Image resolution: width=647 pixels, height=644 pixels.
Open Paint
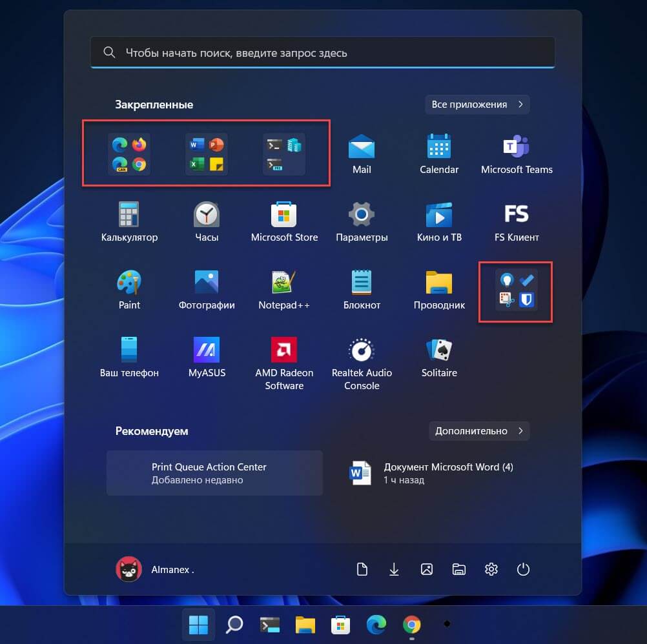pyautogui.click(x=129, y=288)
